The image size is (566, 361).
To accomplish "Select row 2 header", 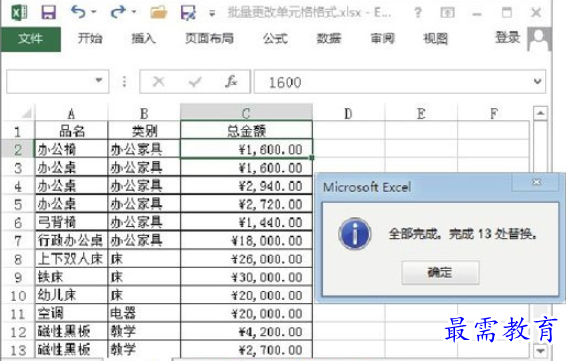I will (x=18, y=149).
